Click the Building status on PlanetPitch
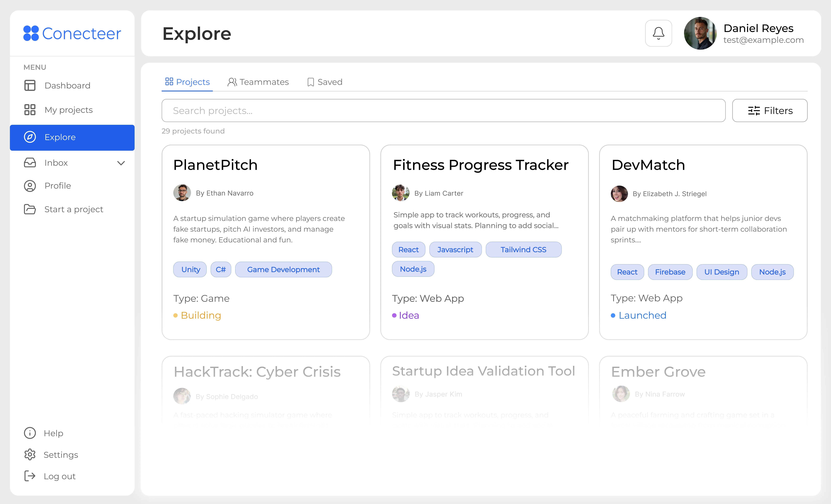The height and width of the screenshot is (504, 831). 197,315
